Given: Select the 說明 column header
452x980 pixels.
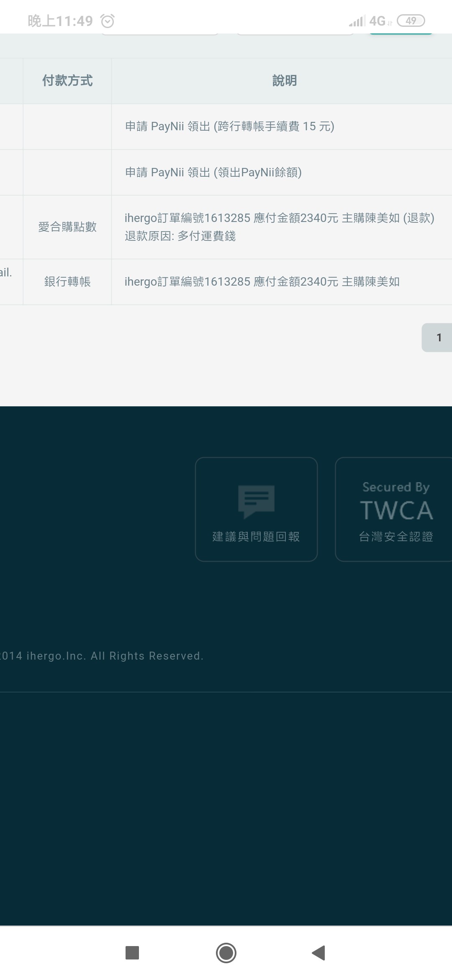Looking at the screenshot, I should click(282, 80).
